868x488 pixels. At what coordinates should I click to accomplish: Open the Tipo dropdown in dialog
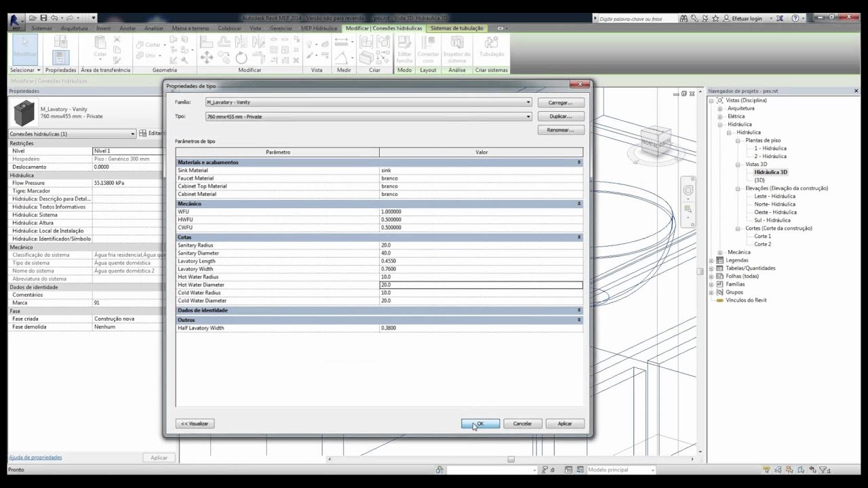coord(528,117)
